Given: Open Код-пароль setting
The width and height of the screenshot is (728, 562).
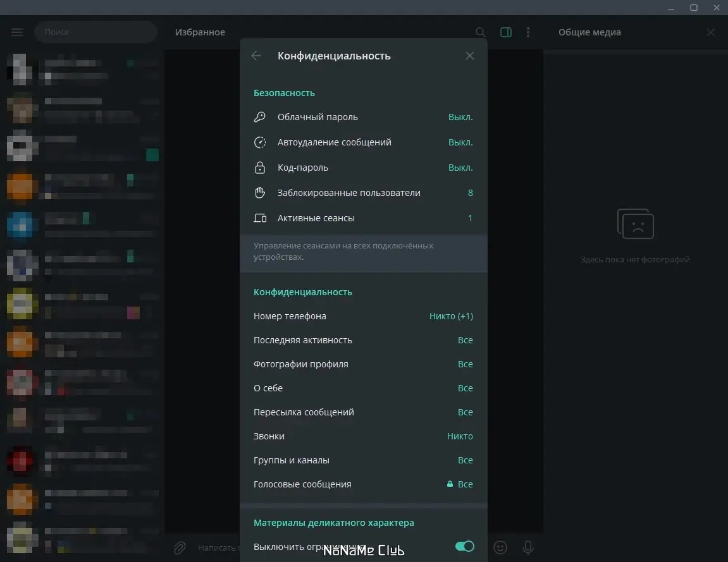Looking at the screenshot, I should [363, 168].
